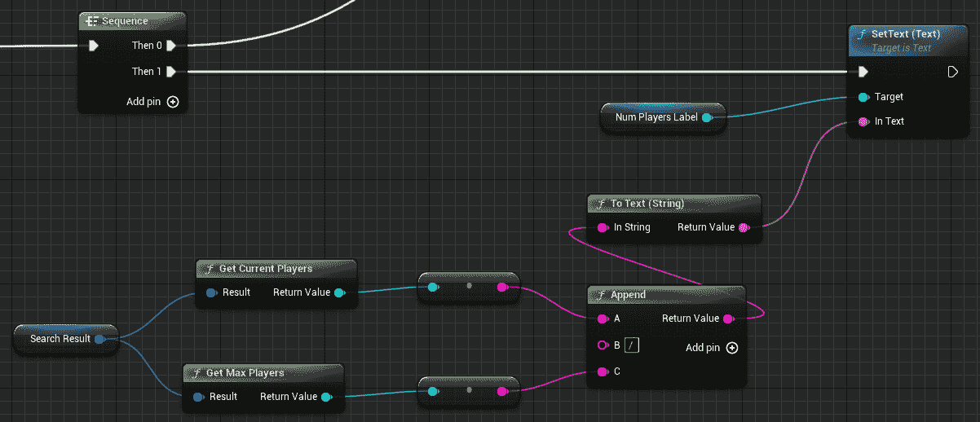Select the Append node title
Screen dimensions: 980x422
point(628,295)
